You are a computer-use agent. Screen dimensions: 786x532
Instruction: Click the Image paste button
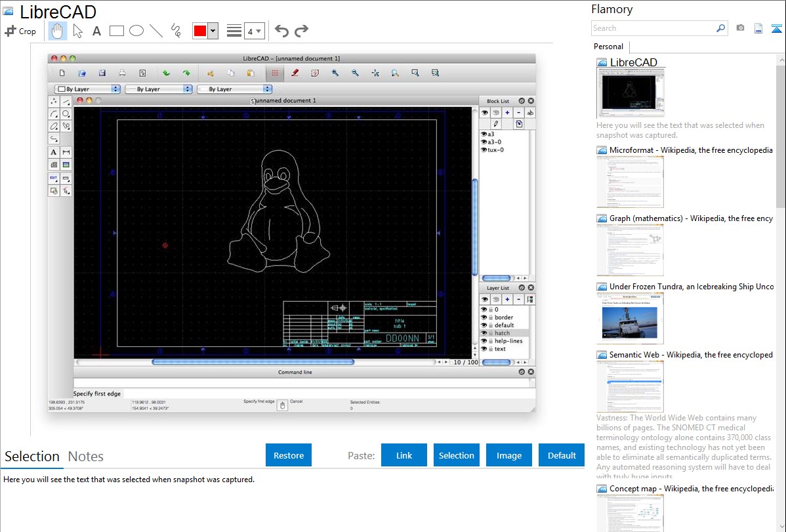point(509,455)
